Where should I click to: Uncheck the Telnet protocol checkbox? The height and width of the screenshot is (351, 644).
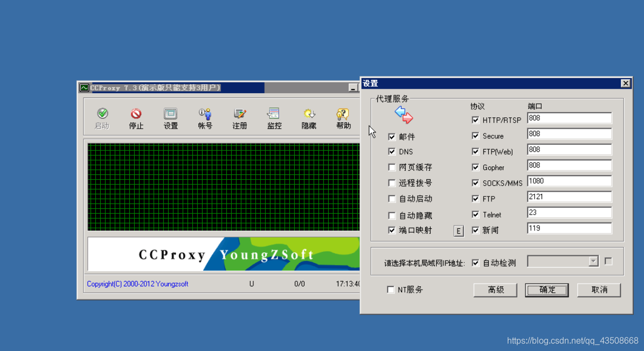(x=475, y=214)
